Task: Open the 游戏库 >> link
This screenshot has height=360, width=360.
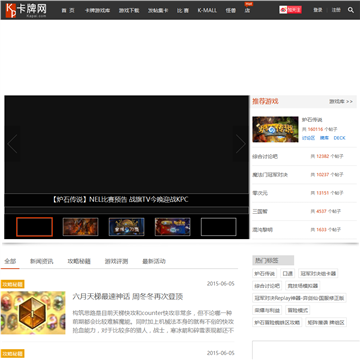Action: click(x=341, y=101)
